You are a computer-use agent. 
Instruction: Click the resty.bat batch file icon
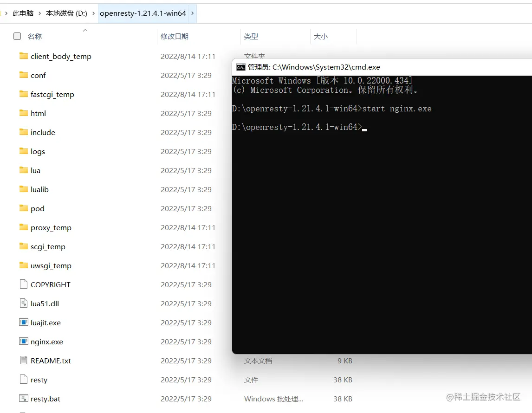23,399
